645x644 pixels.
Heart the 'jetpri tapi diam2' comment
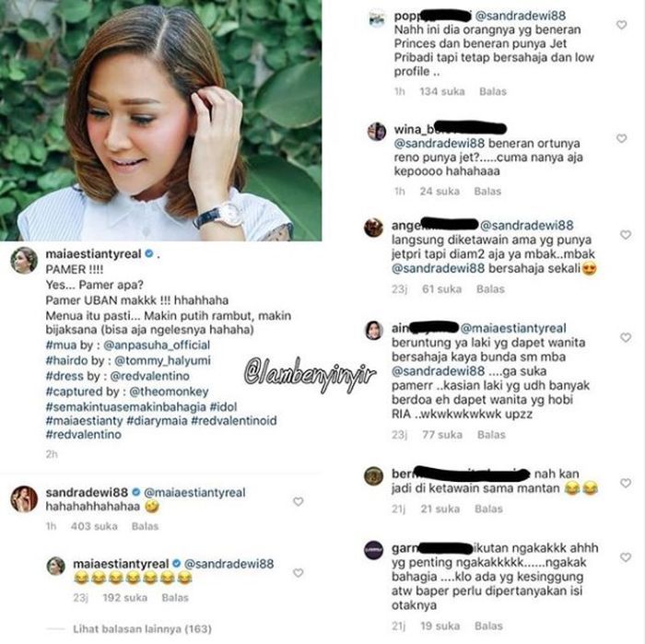[626, 234]
